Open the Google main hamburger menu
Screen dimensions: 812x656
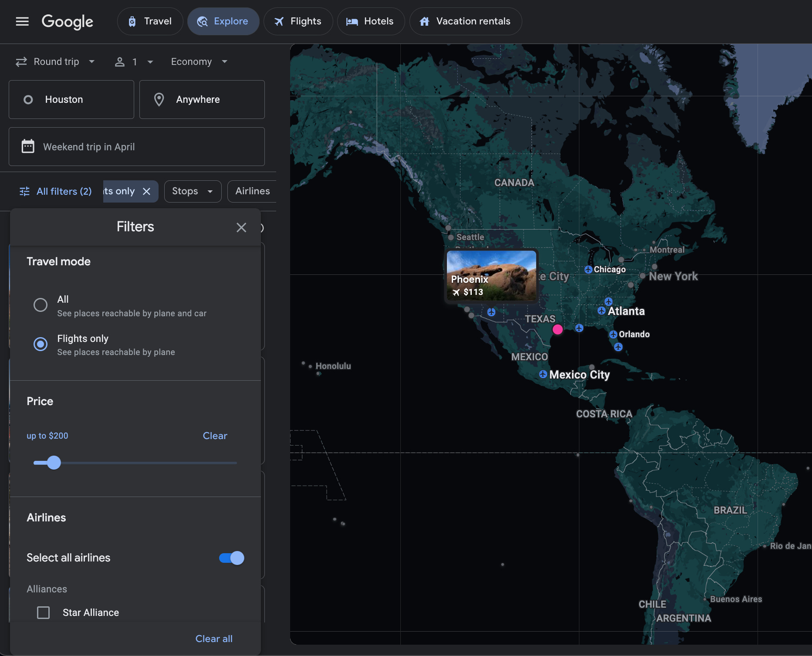(22, 21)
